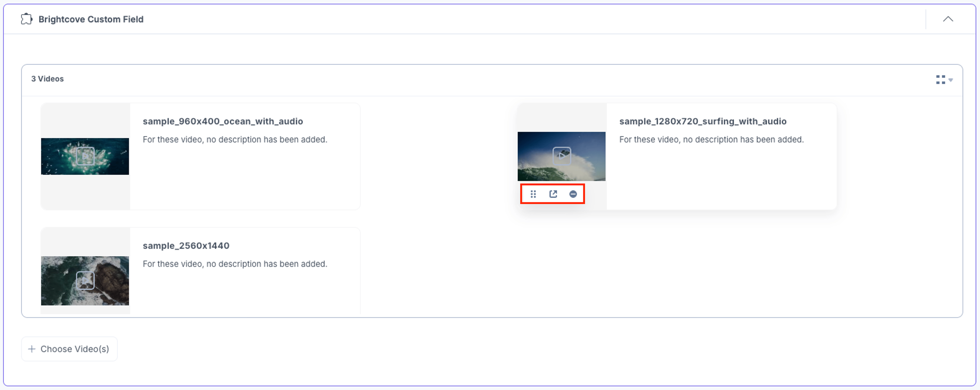Select title sample_1280x720_surfing_with_audio
The height and width of the screenshot is (390, 980).
tap(703, 121)
